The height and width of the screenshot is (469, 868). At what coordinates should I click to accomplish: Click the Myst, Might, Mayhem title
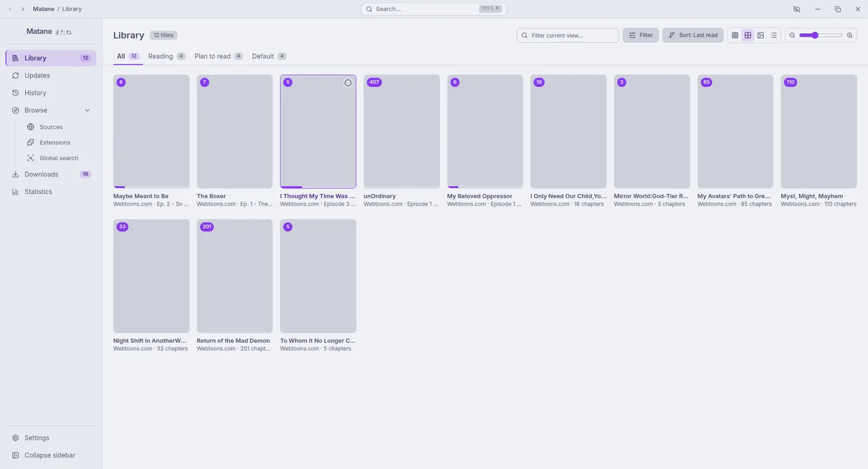[x=812, y=196]
